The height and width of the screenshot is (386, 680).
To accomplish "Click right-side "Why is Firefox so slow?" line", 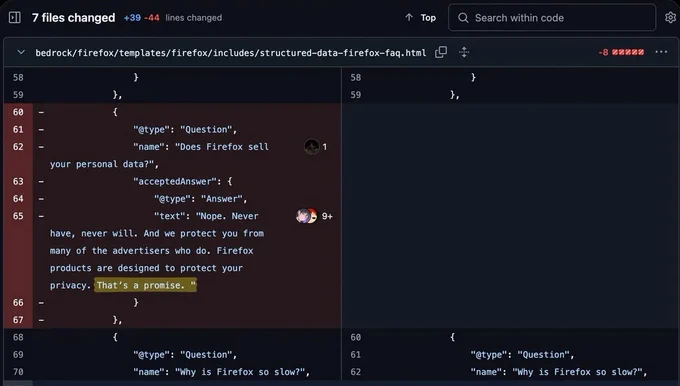I will 559,372.
